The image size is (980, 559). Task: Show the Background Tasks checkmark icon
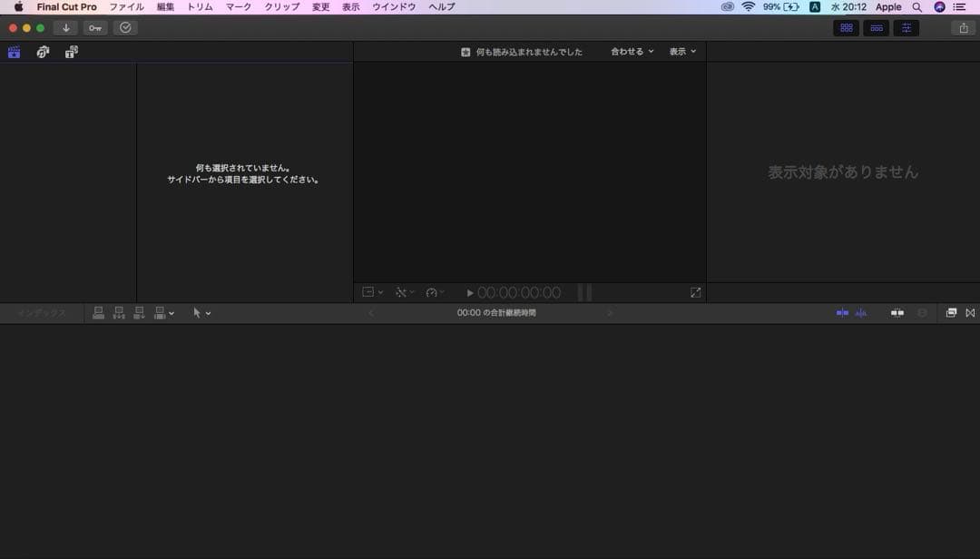point(125,28)
